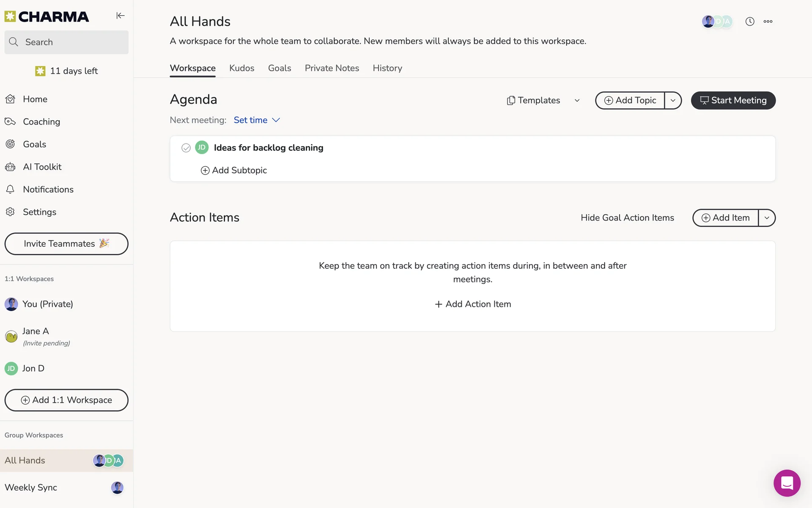This screenshot has width=812, height=508.
Task: Click the Start Meeting button
Action: pyautogui.click(x=733, y=100)
